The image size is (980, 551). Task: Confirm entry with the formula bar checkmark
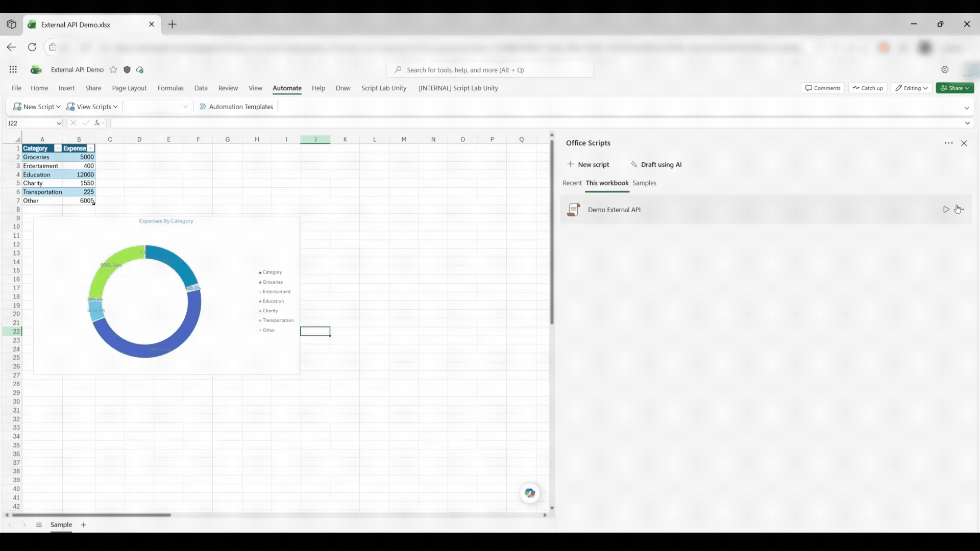(86, 122)
